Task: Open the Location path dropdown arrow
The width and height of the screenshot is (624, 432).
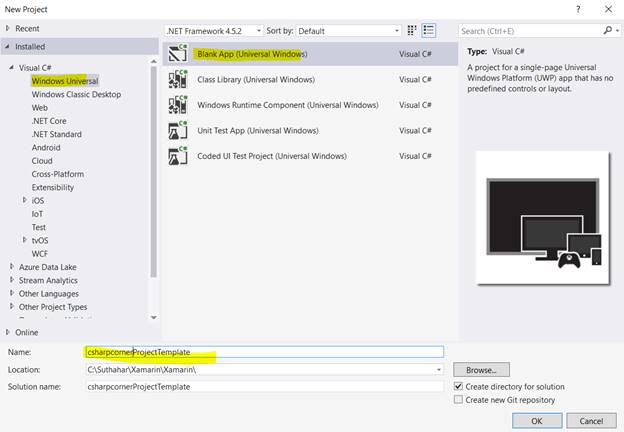Action: tap(439, 370)
